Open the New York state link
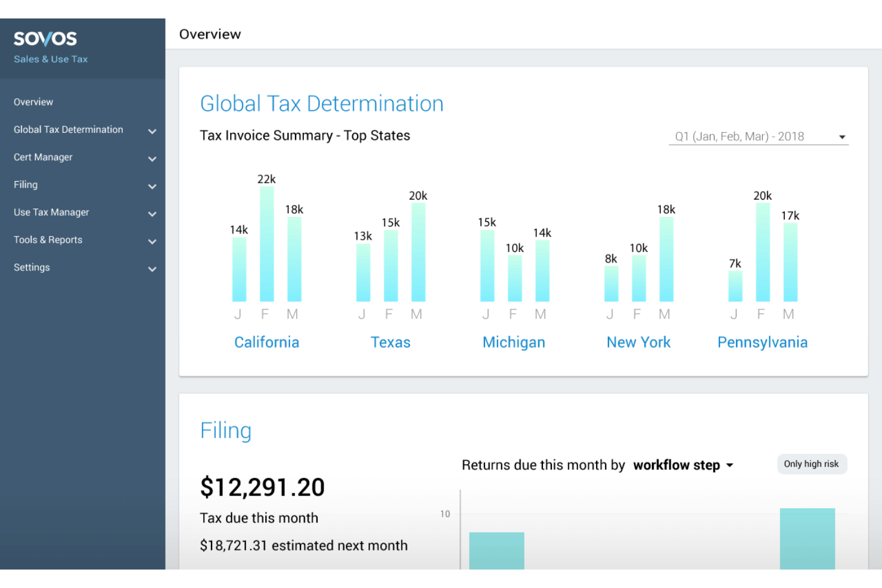The height and width of the screenshot is (588, 882). click(638, 343)
